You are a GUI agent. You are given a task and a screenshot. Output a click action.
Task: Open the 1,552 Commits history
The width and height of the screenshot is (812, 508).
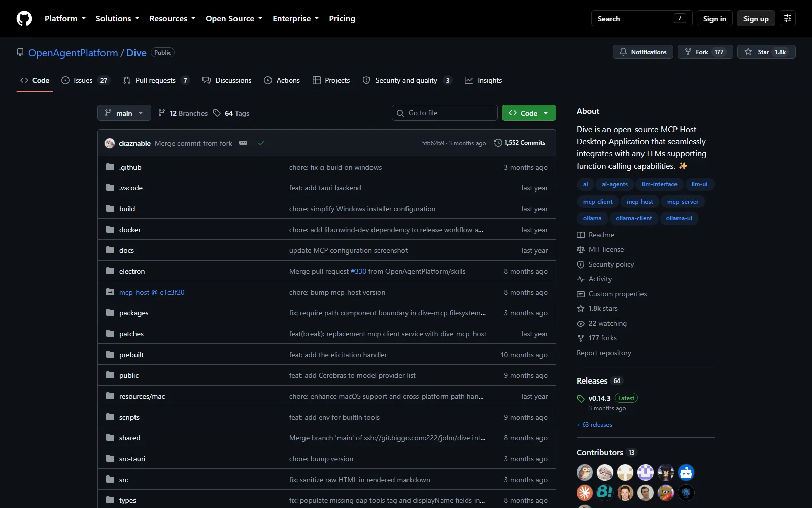520,143
